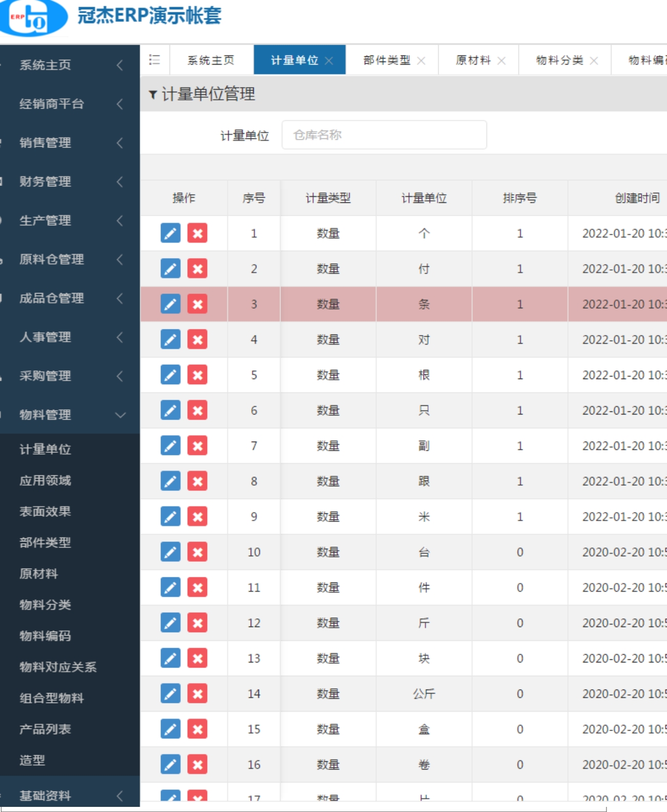This screenshot has width=667, height=812.
Task: Delete row 5 with unit 根
Action: 197,375
